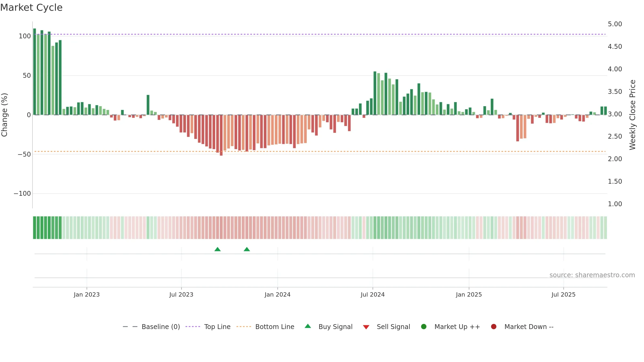The image size is (644, 362).
Task: Click the 3.00 Weekly Close Price tick
Action: 615,114
